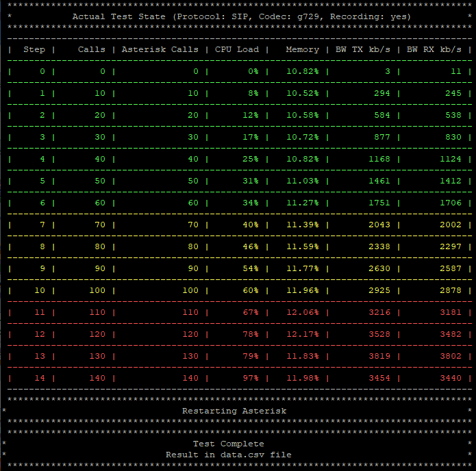
Task: Click CPU load 60% in step 10
Action: (251, 290)
